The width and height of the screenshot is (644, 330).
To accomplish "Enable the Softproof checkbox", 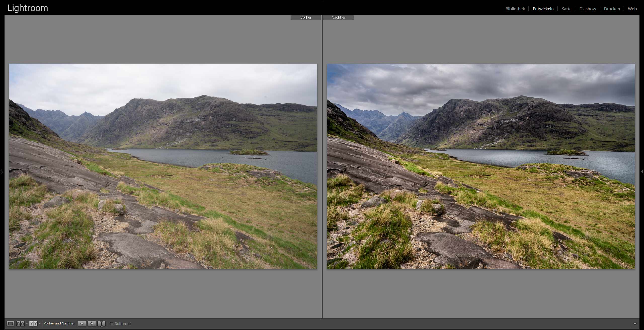I will 112,324.
